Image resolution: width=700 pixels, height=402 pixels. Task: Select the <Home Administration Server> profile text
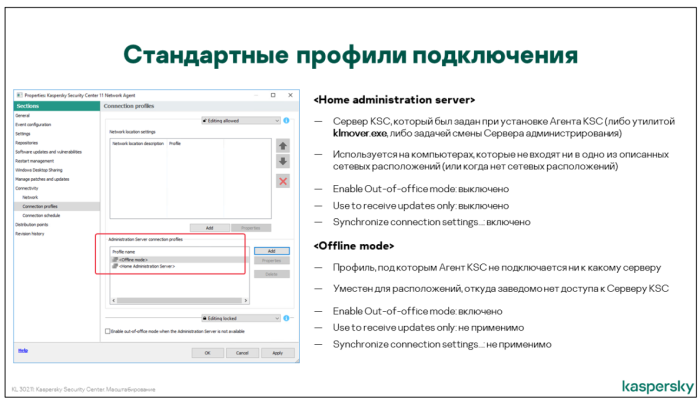coord(147,266)
